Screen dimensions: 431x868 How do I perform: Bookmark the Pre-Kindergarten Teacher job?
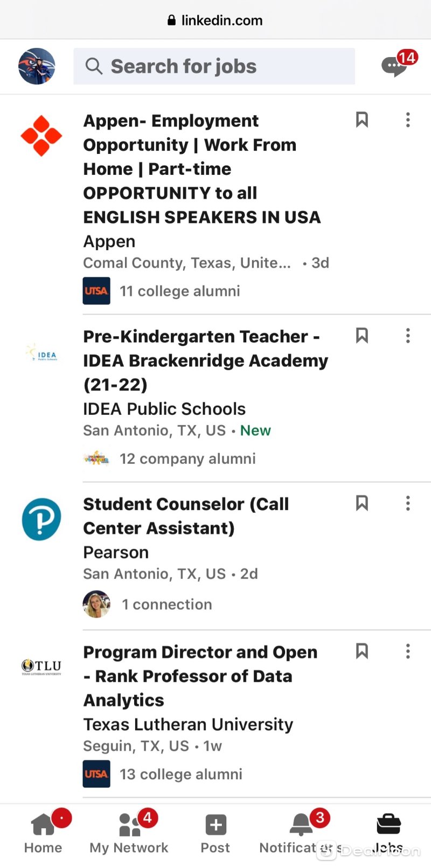coord(362,335)
